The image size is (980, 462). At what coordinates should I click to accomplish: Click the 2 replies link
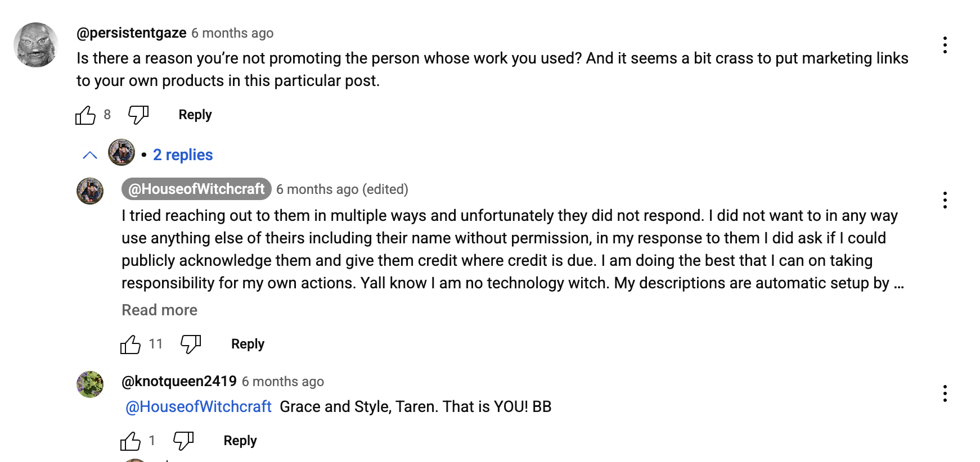[x=183, y=155]
